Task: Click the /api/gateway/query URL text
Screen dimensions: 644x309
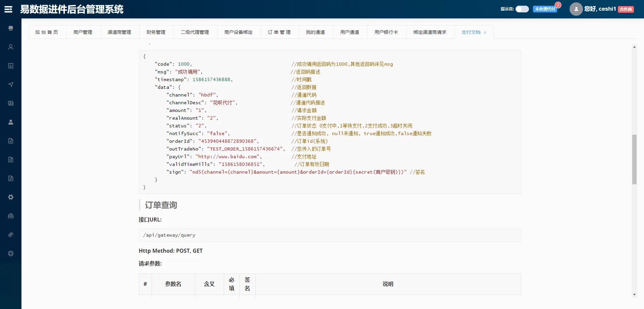Action: click(169, 235)
